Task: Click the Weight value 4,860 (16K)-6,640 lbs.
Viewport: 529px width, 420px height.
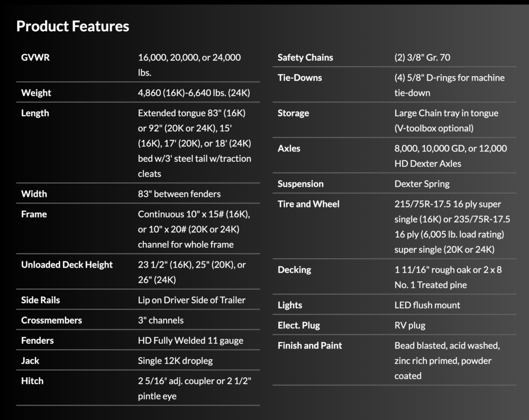Action: (194, 93)
